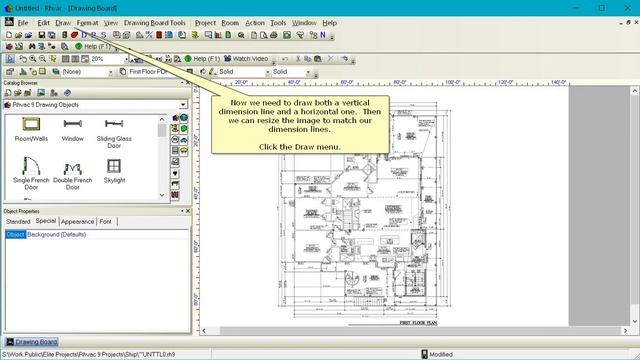This screenshot has width=640, height=360.
Task: Select the Skylight catalog object
Action: (x=114, y=171)
